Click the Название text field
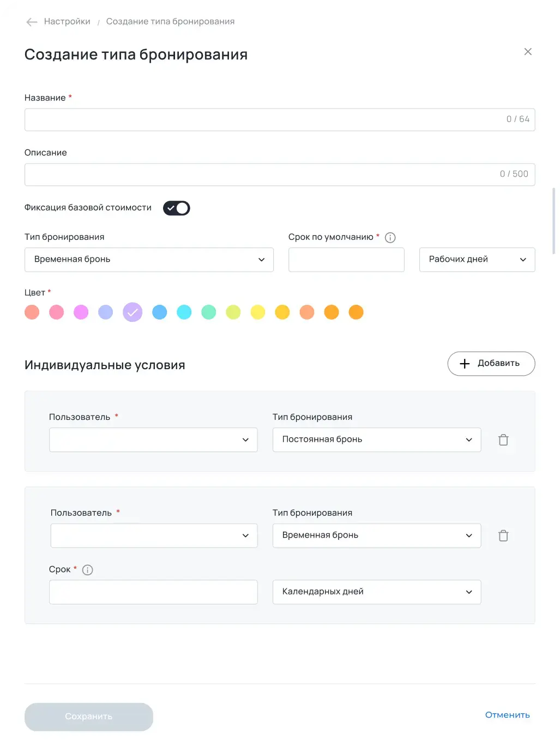This screenshot has height=746, width=560. (262, 120)
